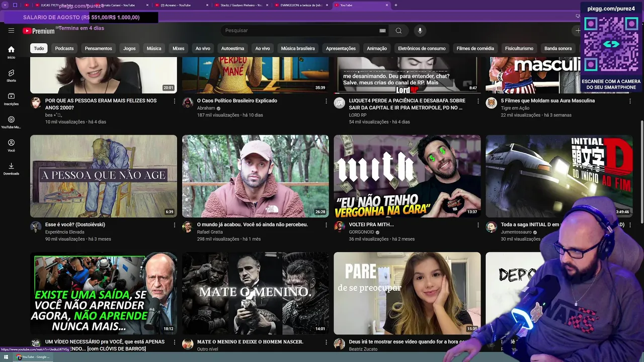
Task: Open title 'Esse é você? (Dostoiévski)'
Action: coord(75,225)
